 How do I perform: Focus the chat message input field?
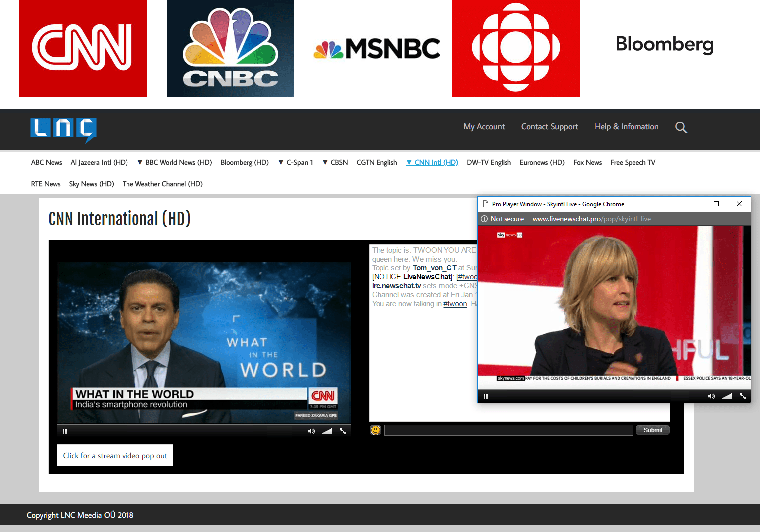coord(508,430)
